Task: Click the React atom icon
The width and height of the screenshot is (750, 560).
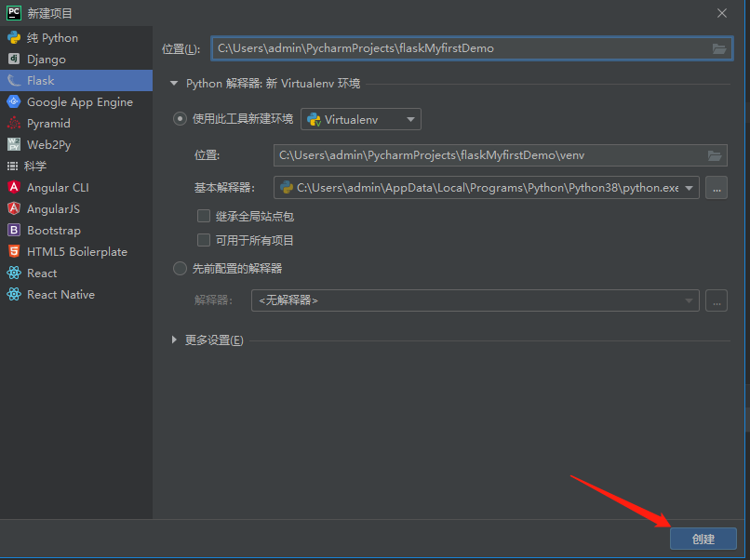Action: coord(14,273)
